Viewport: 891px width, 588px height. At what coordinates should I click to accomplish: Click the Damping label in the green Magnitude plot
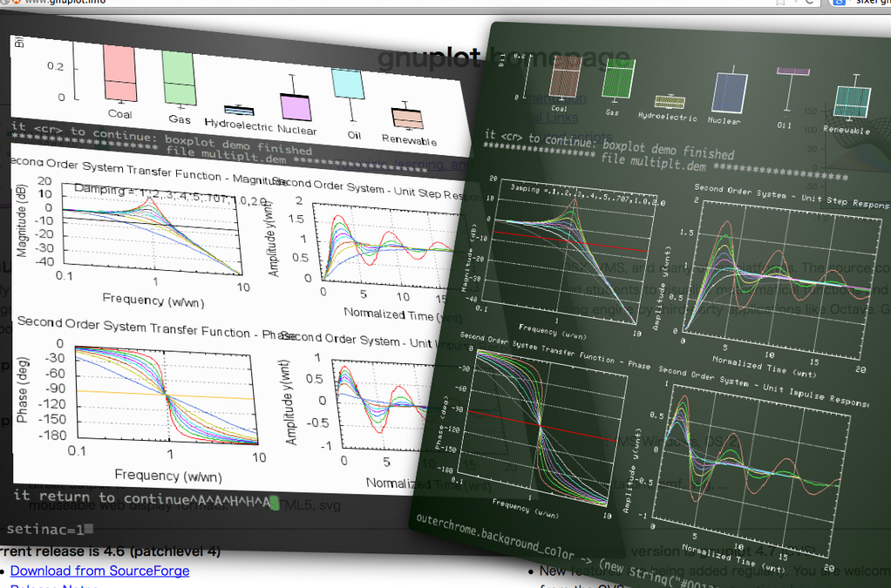click(x=588, y=196)
